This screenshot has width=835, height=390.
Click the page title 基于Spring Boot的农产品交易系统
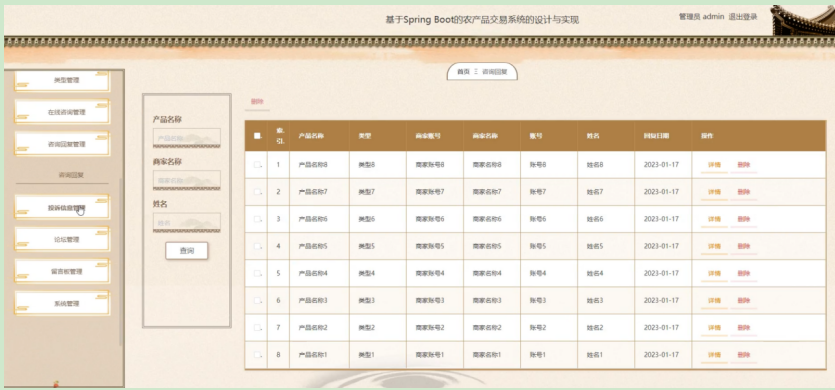[482, 20]
